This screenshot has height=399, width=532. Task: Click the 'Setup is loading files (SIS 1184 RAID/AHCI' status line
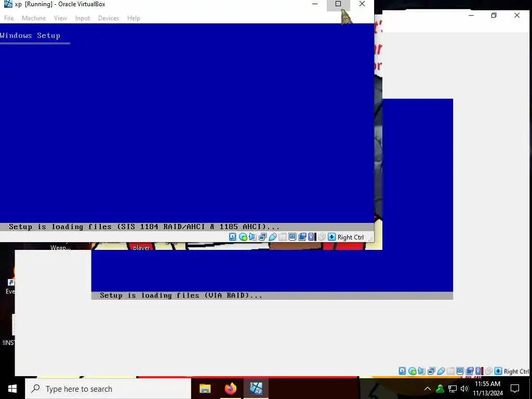click(x=144, y=227)
